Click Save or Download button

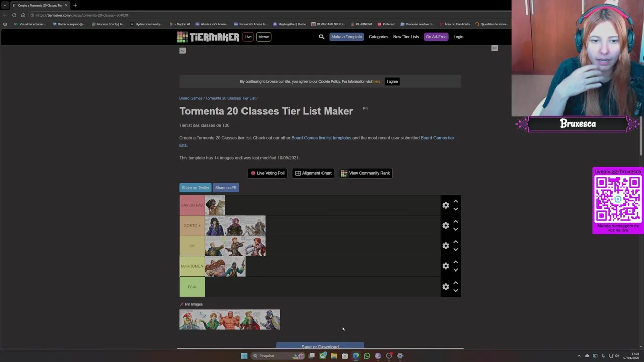(320, 346)
